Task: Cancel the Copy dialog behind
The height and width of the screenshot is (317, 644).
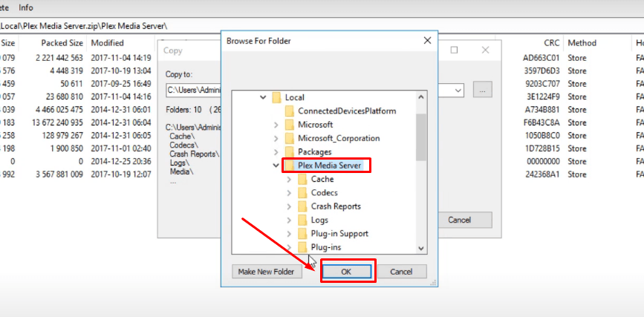Action: (459, 220)
